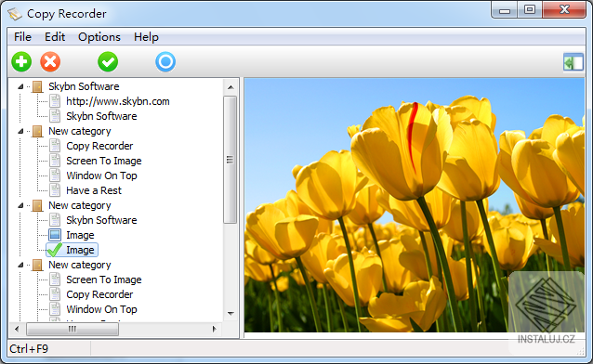Collapse the New category containing Image items
The image size is (593, 364).
coord(20,205)
